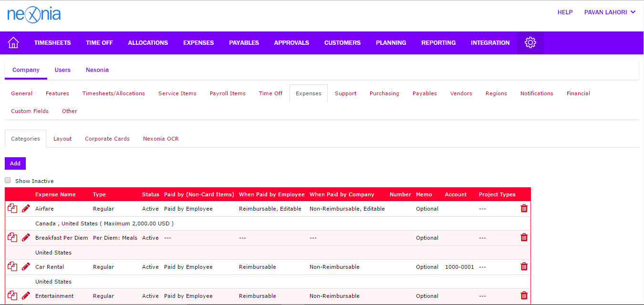Click the Home icon in navigation bar
644x305 pixels.
click(13, 42)
